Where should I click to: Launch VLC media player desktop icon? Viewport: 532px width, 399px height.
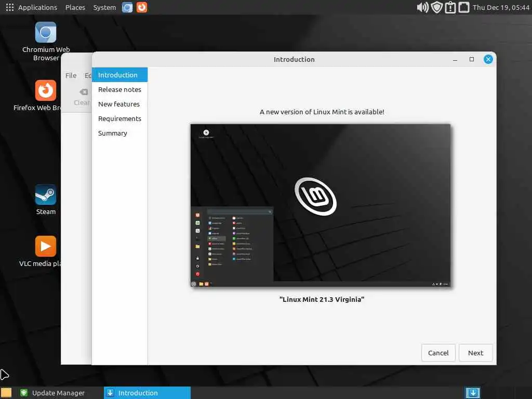pos(46,246)
